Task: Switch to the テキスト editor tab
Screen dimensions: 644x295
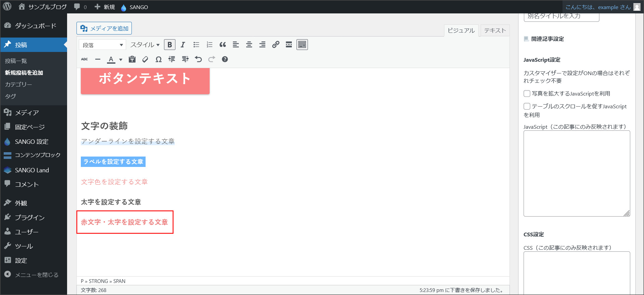Action: [x=495, y=31]
